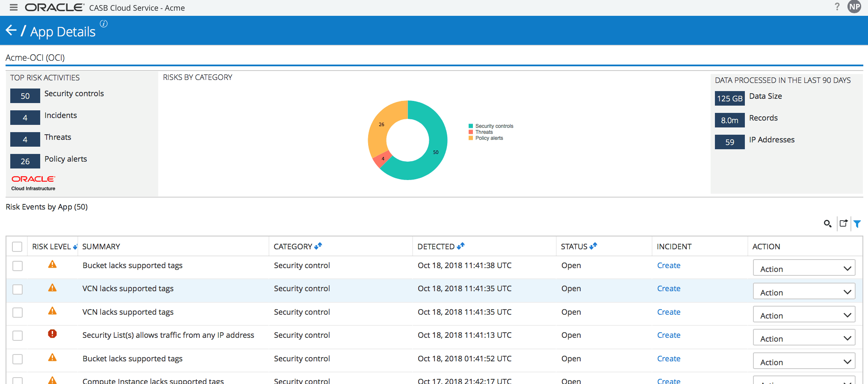The height and width of the screenshot is (384, 868).
Task: Click 'Security List(s) allows traffic from any IP address'
Action: (168, 335)
